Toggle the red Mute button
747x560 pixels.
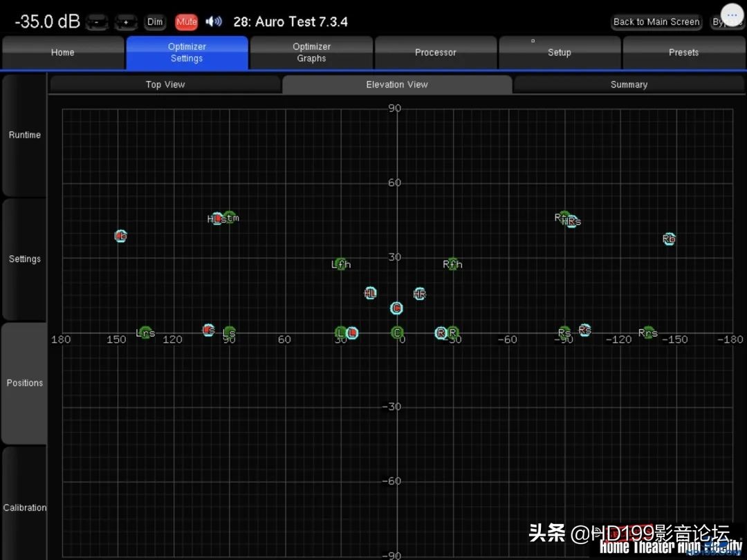coord(186,21)
